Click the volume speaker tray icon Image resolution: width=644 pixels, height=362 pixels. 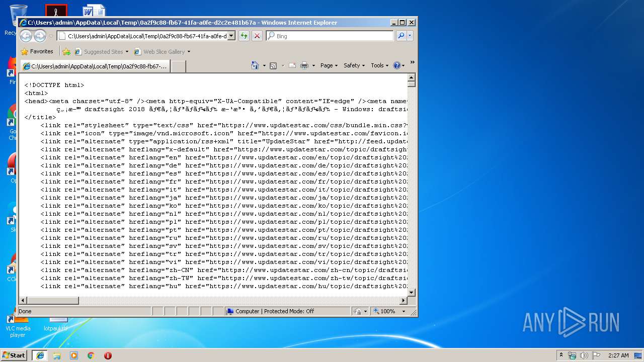pos(584,355)
